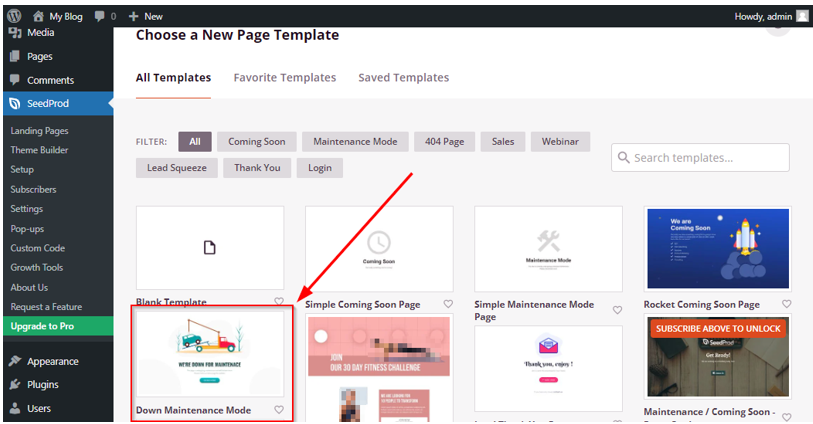Open Landing Pages submenu item
Viewport: 813px width, 424px height.
pos(39,131)
